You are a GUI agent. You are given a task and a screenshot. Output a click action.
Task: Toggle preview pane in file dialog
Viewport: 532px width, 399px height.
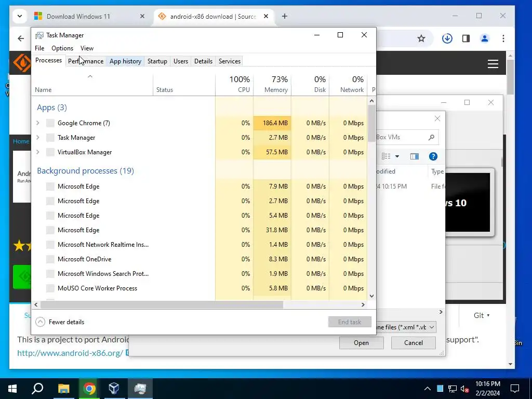click(414, 156)
